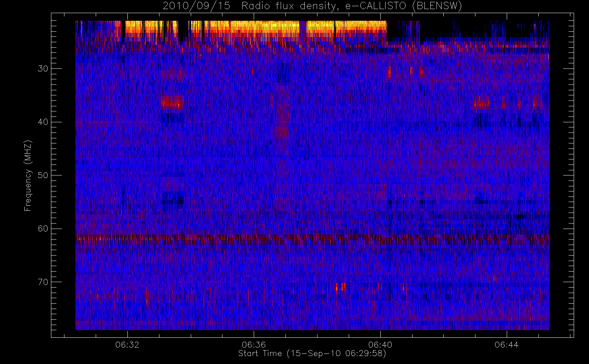Click the 40 MHz frequency tick label
Screen dimensions: 589x364
pos(43,122)
